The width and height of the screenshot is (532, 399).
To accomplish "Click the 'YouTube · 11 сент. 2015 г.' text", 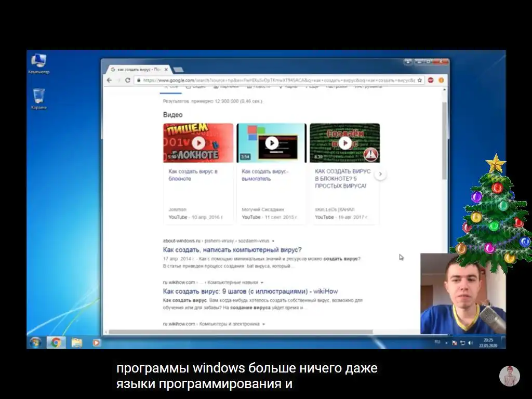I will click(270, 217).
